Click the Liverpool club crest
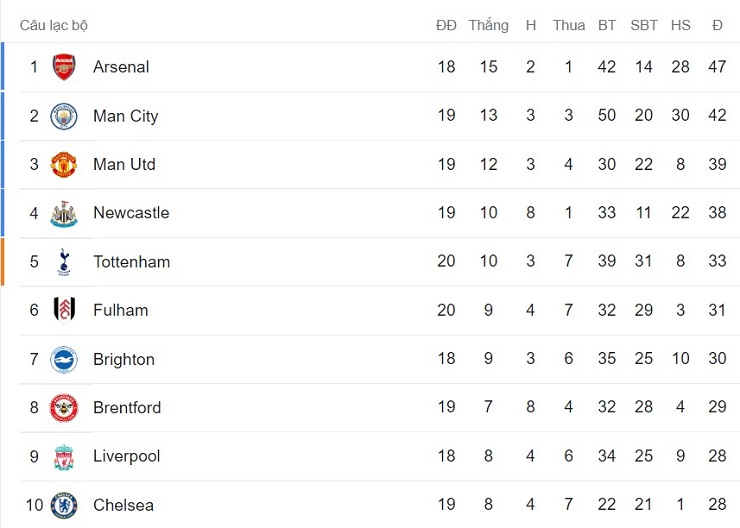The image size is (740, 528). point(64,456)
